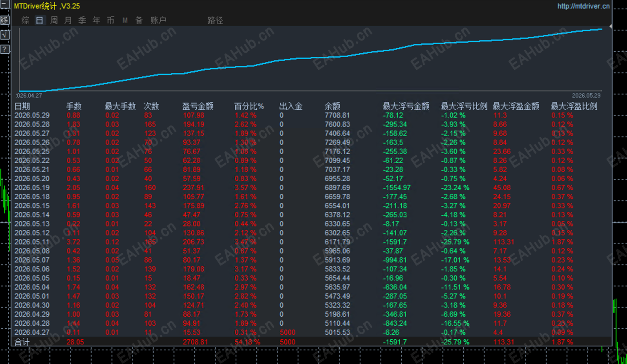Click balance value 7708.81
Image resolution: width=627 pixels, height=364 pixels.
pos(337,115)
